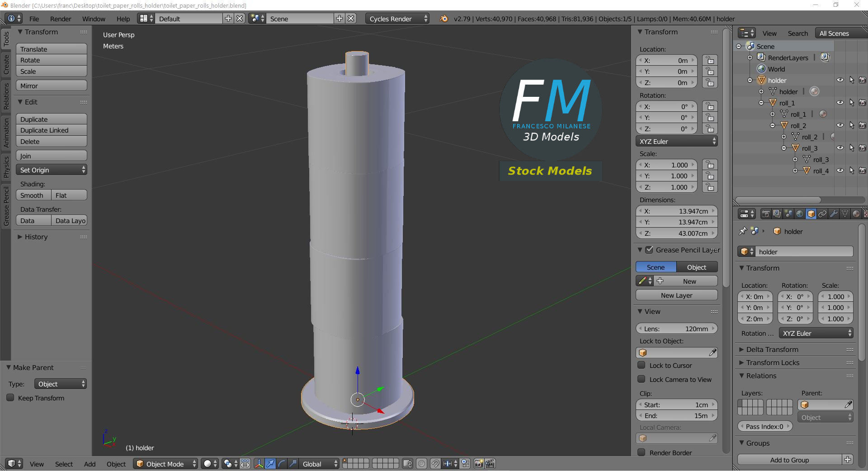Toggle proportional editing icon in viewport header
This screenshot has width=868, height=471.
pyautogui.click(x=421, y=464)
